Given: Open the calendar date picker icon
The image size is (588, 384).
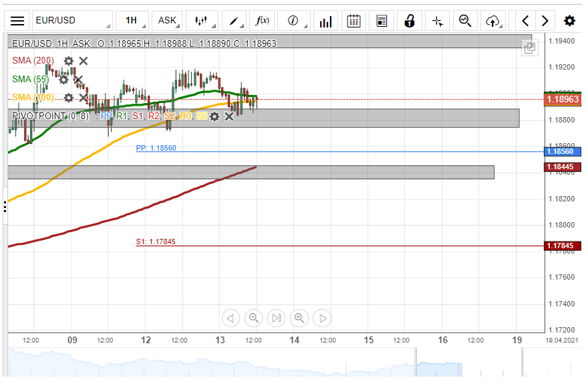Looking at the screenshot, I should tap(354, 21).
